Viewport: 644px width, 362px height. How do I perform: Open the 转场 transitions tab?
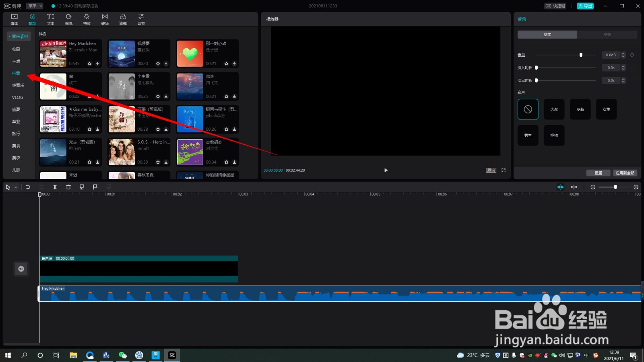click(x=105, y=19)
